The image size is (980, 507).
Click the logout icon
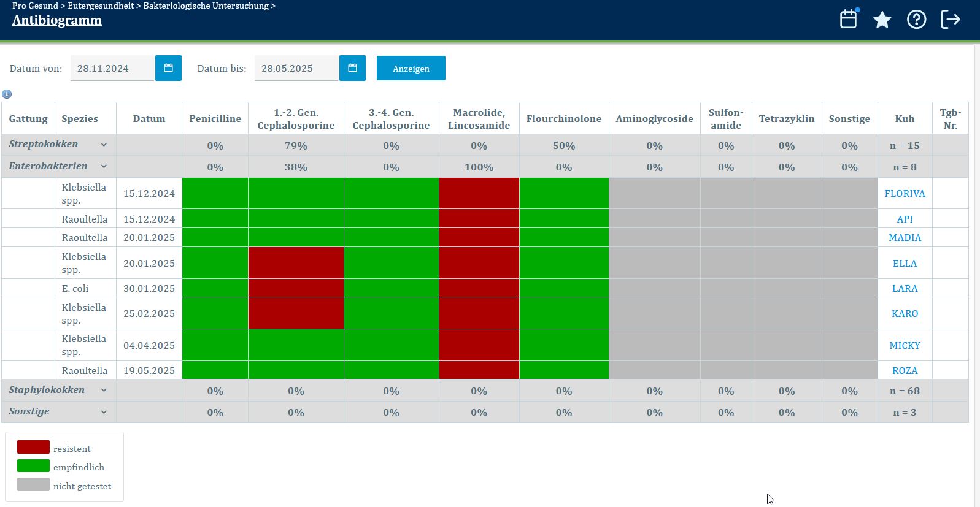(950, 20)
